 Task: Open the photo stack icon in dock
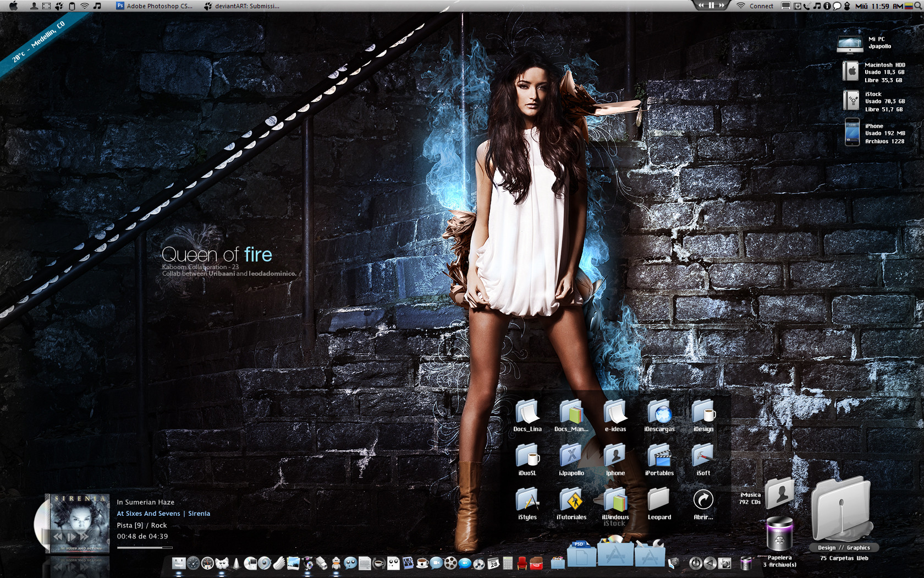(x=293, y=563)
